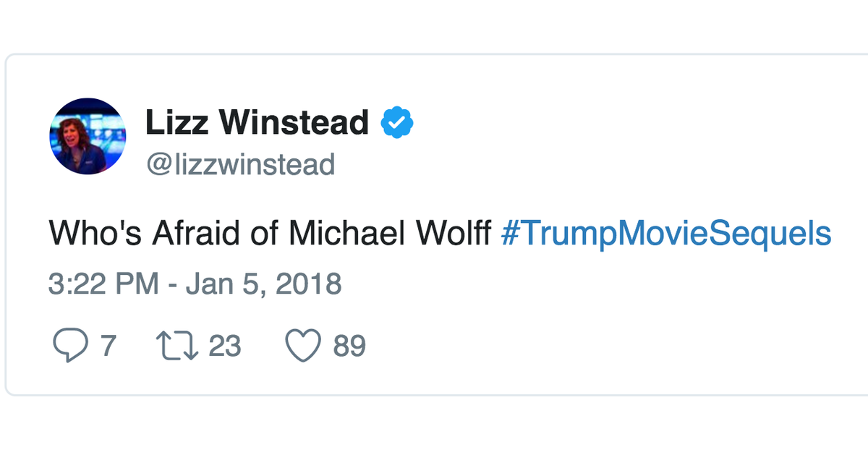868x455 pixels.
Task: Click the 3:22 PM time in the timestamp
Action: click(x=103, y=284)
